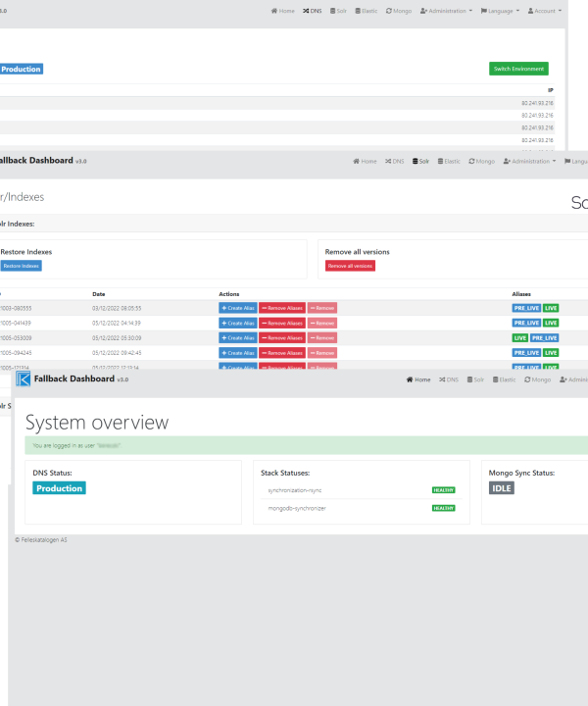The width and height of the screenshot is (588, 706).
Task: Open Elastic in the Solr Indexes window navbar
Action: [x=449, y=161]
